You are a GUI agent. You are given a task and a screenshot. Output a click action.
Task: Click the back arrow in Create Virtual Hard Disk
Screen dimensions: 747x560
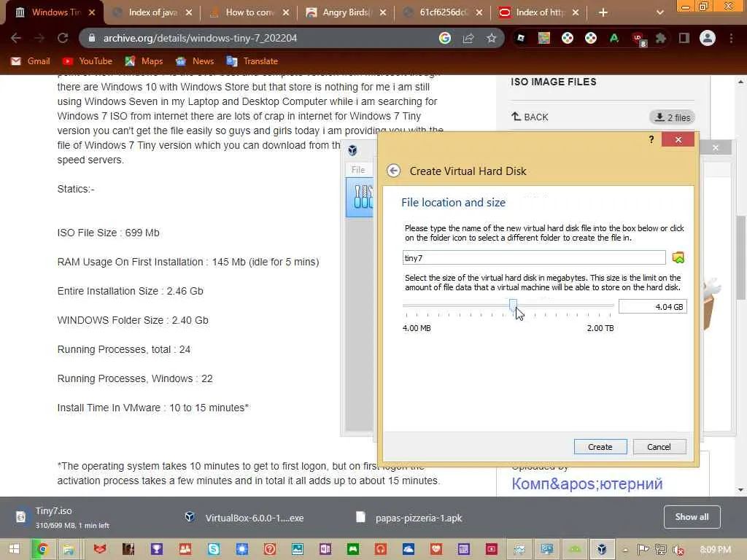tap(393, 171)
